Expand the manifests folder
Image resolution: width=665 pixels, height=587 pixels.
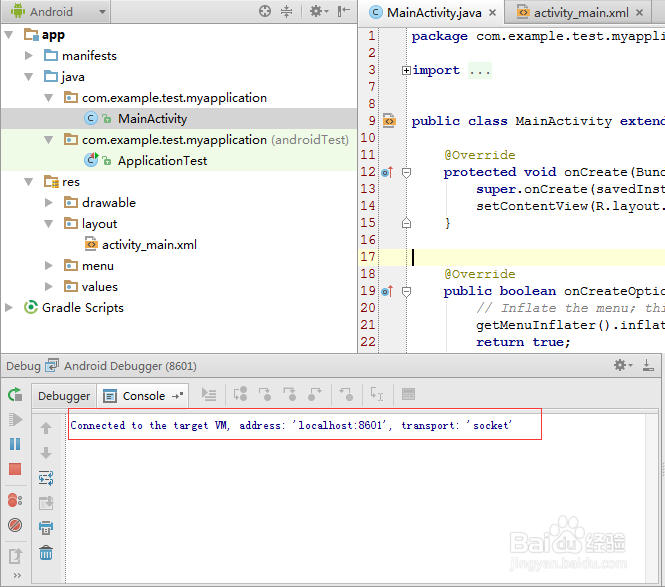pyautogui.click(x=28, y=56)
